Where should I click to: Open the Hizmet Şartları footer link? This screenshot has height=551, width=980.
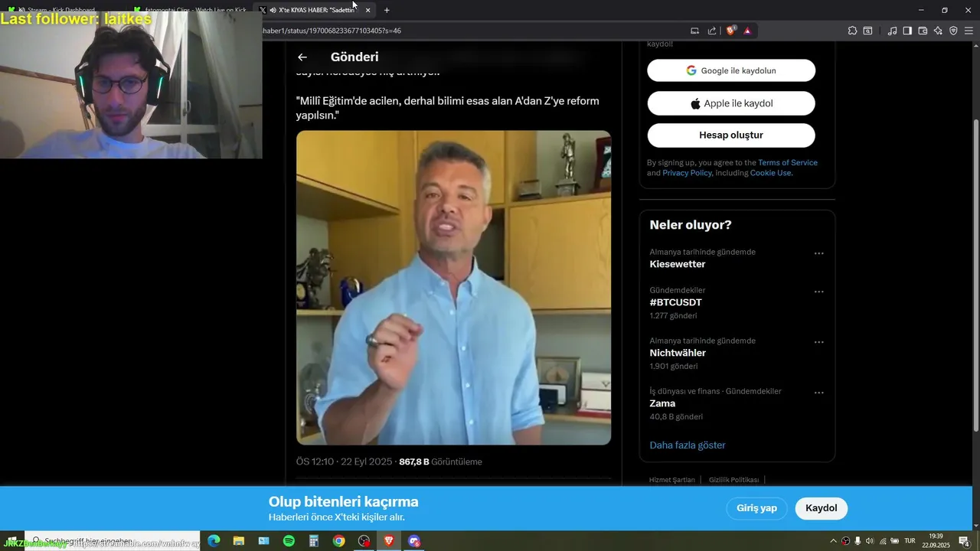[672, 480]
